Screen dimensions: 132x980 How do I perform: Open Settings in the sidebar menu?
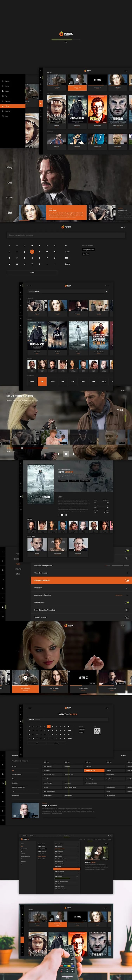click(8, 111)
